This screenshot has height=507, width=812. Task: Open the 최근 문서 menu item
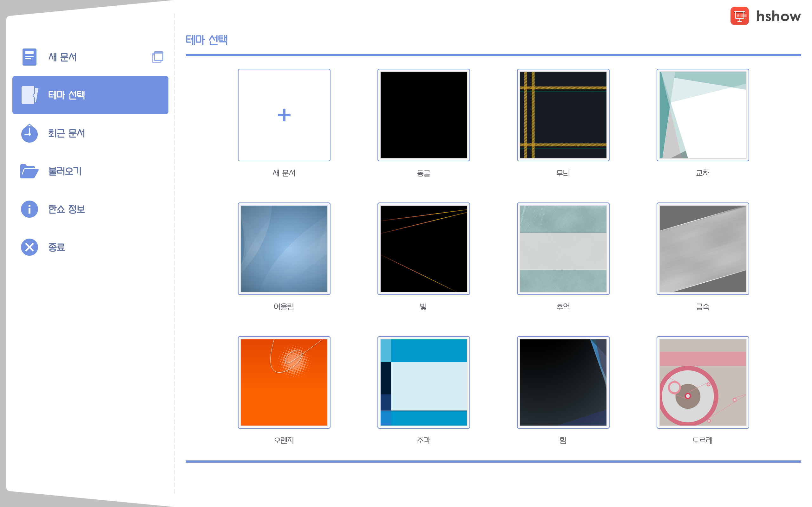(66, 133)
